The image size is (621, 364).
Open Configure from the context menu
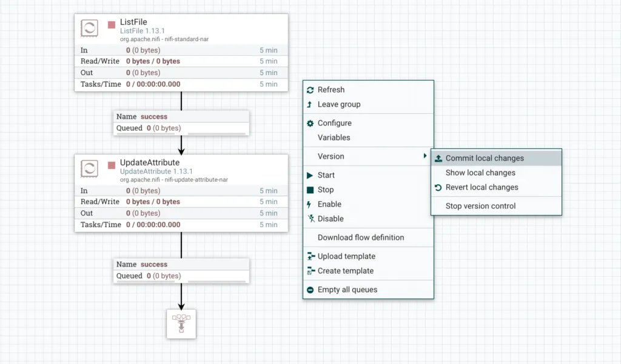[334, 123]
